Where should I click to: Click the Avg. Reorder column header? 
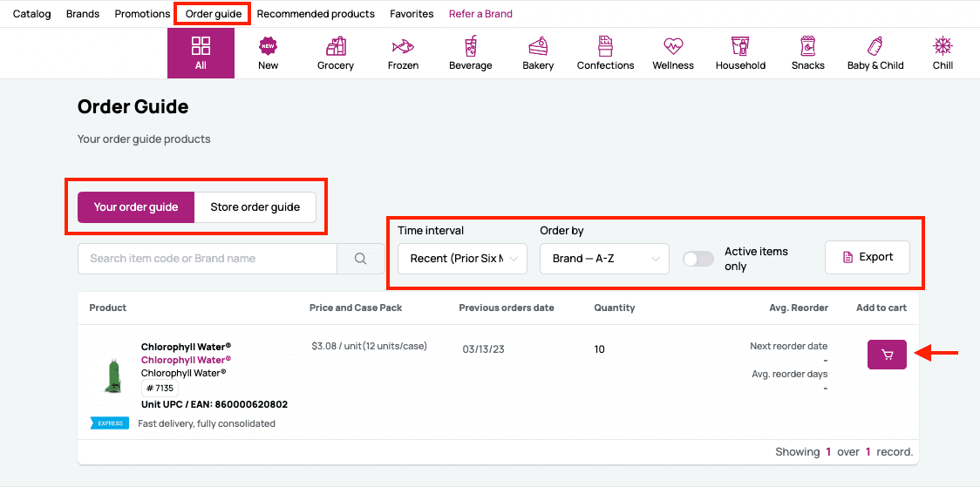799,308
